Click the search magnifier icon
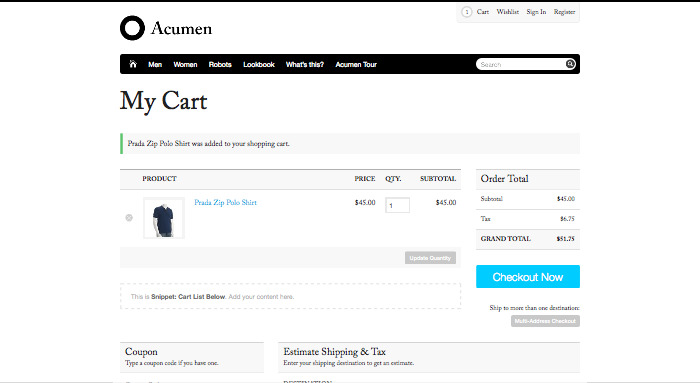This screenshot has width=700, height=383. coord(570,64)
